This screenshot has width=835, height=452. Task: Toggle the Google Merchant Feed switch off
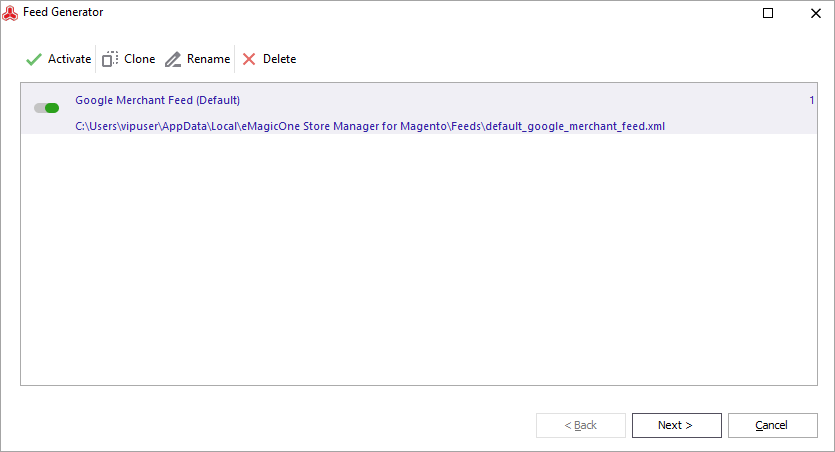[x=46, y=107]
